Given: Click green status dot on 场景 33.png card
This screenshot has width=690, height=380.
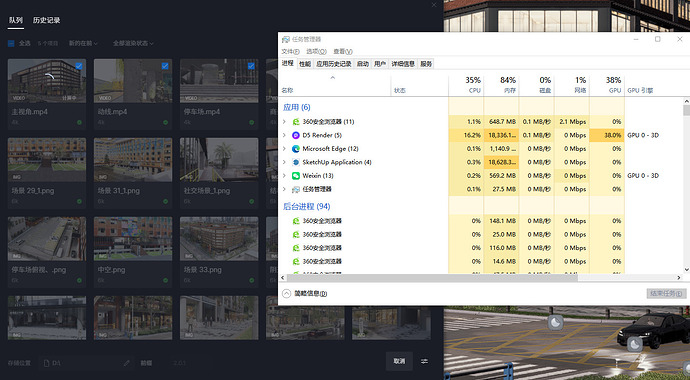Looking at the screenshot, I should pos(252,280).
